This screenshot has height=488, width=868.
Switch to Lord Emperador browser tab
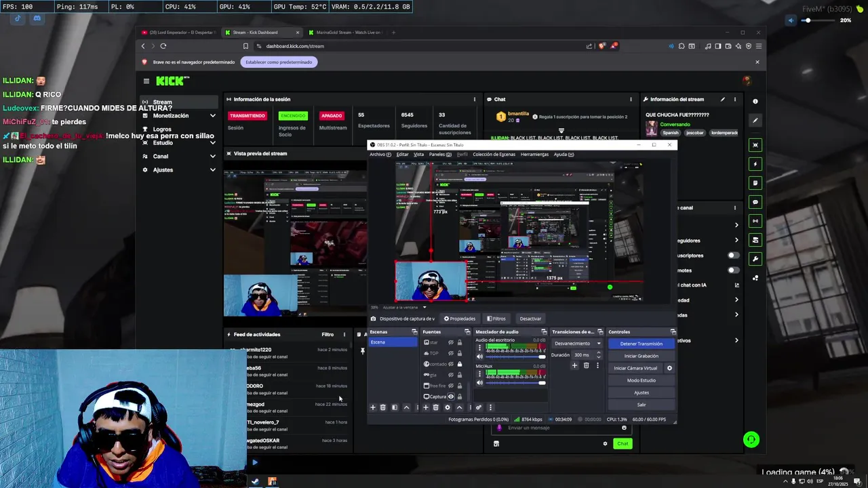(178, 33)
